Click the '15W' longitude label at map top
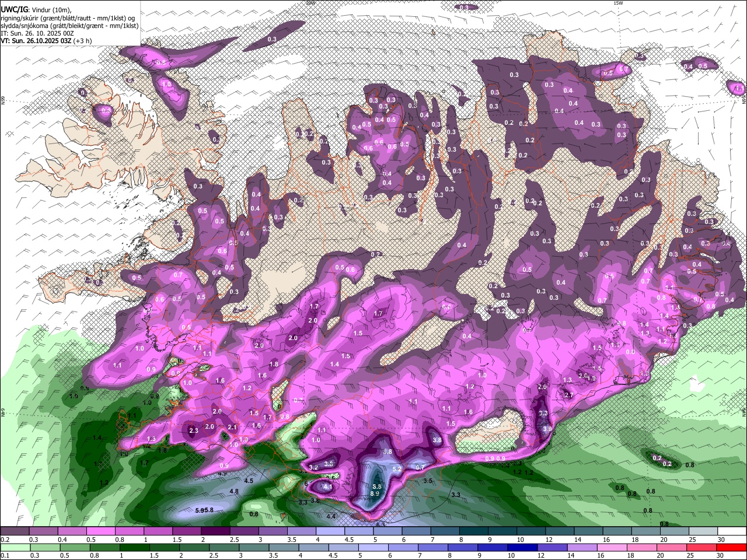Screen dimensions: 747x560 pos(618,3)
